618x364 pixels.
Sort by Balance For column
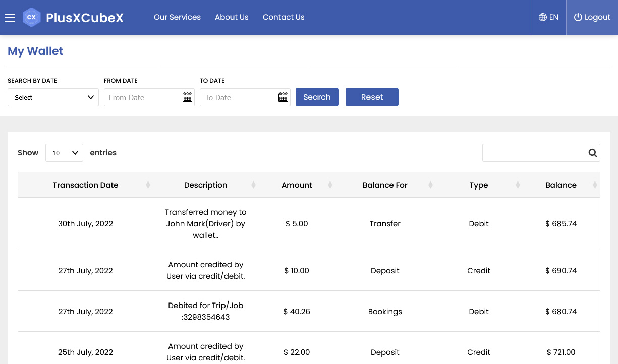385,185
